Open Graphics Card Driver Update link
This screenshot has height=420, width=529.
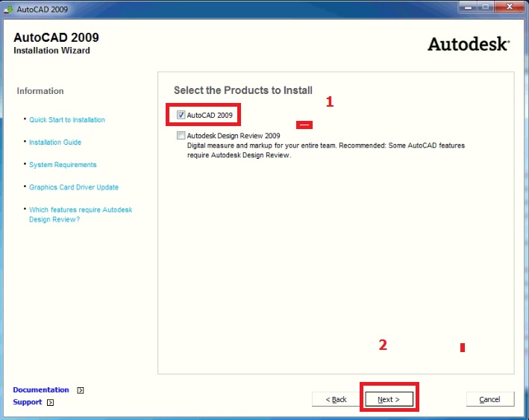pyautogui.click(x=74, y=187)
